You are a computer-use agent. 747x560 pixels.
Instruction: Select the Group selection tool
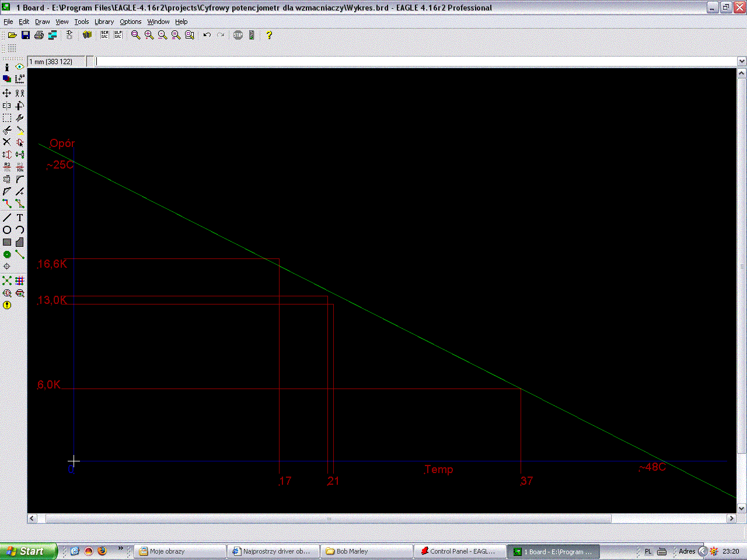tap(7, 118)
